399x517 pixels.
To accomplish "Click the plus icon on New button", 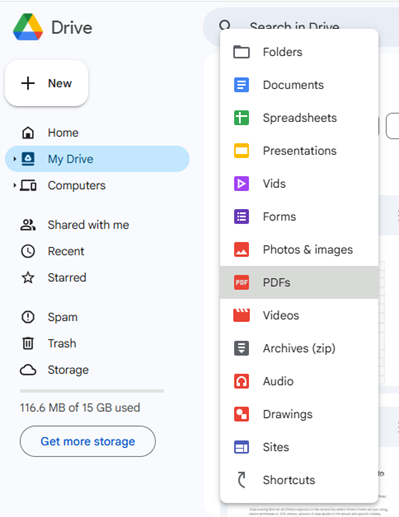I will (x=28, y=83).
